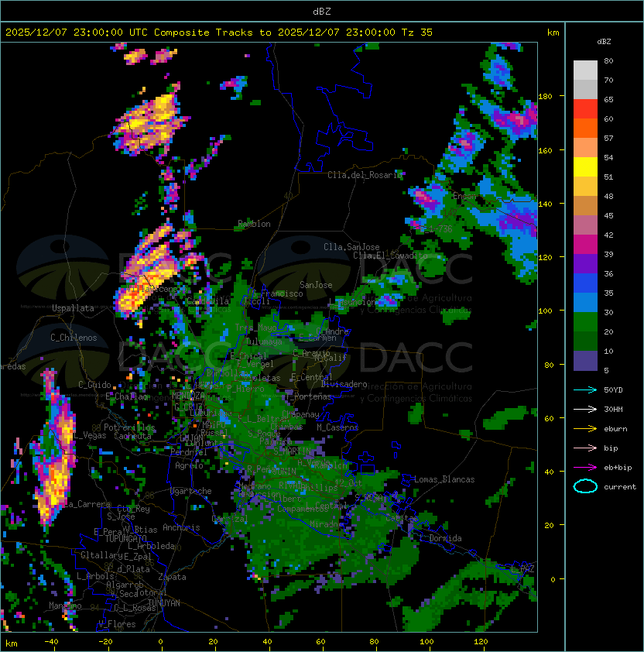Click the 'TUPUNGATO' place label
This screenshot has width=644, height=652.
125,539
